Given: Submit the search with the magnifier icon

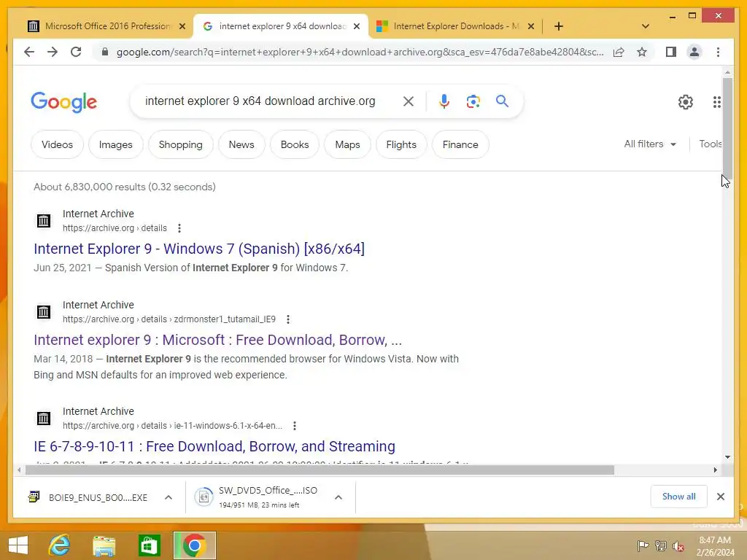Looking at the screenshot, I should coord(502,101).
